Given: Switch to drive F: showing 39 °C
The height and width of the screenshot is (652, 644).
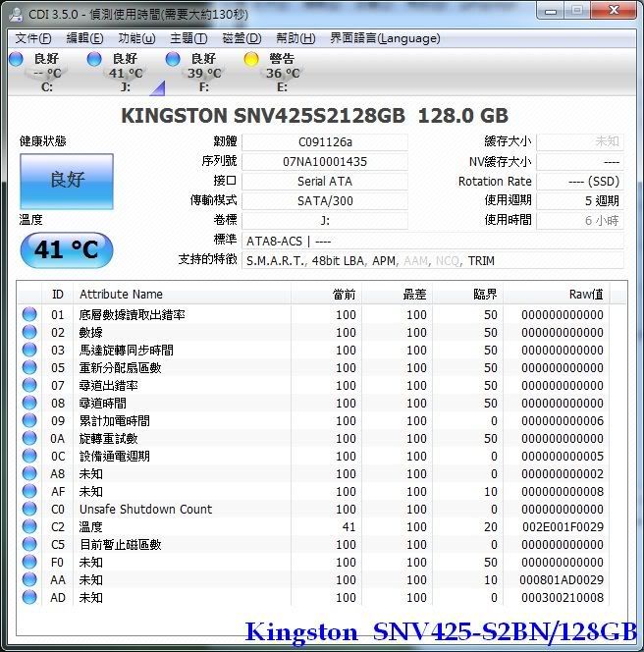Looking at the screenshot, I should click(x=204, y=74).
